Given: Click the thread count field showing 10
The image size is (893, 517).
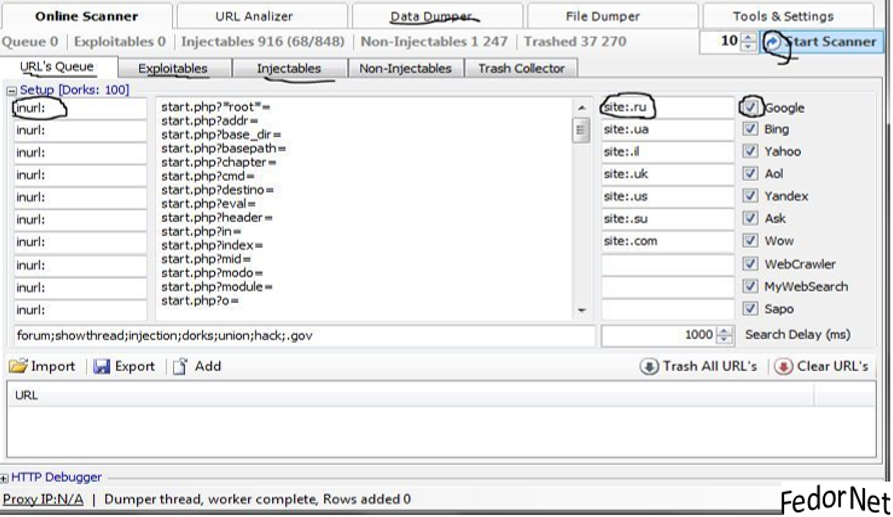Looking at the screenshot, I should point(721,42).
